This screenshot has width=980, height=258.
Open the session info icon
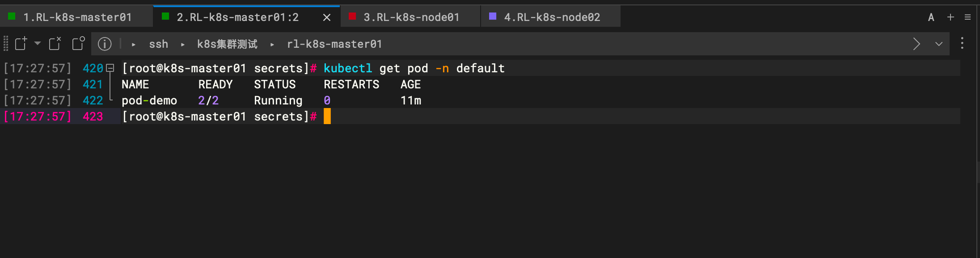point(105,44)
